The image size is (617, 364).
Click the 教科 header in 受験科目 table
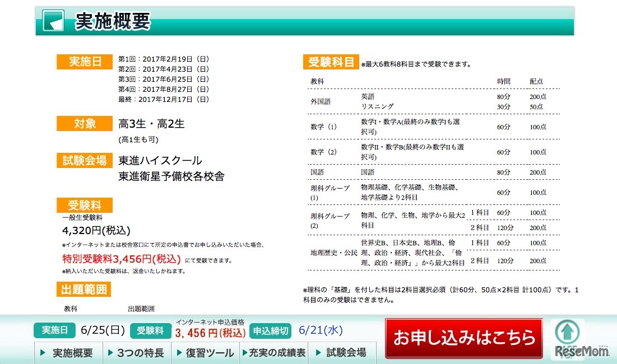click(317, 81)
